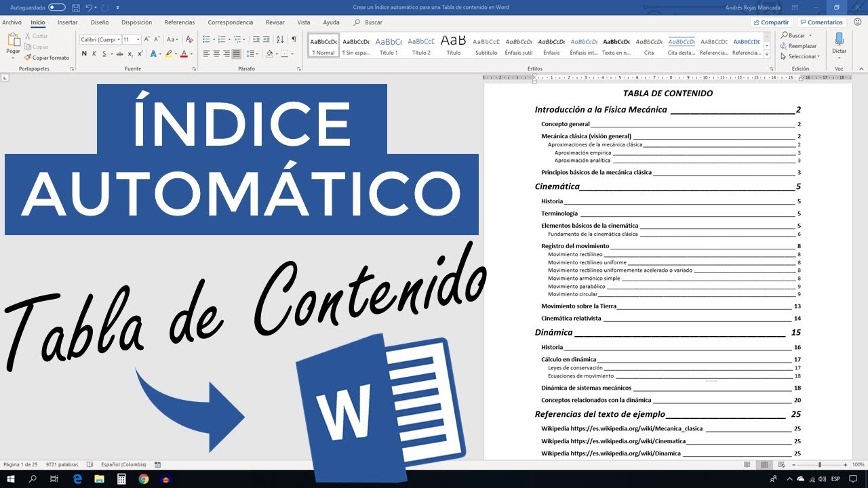Open the Archivo menu
The height and width of the screenshot is (488, 868).
click(12, 22)
